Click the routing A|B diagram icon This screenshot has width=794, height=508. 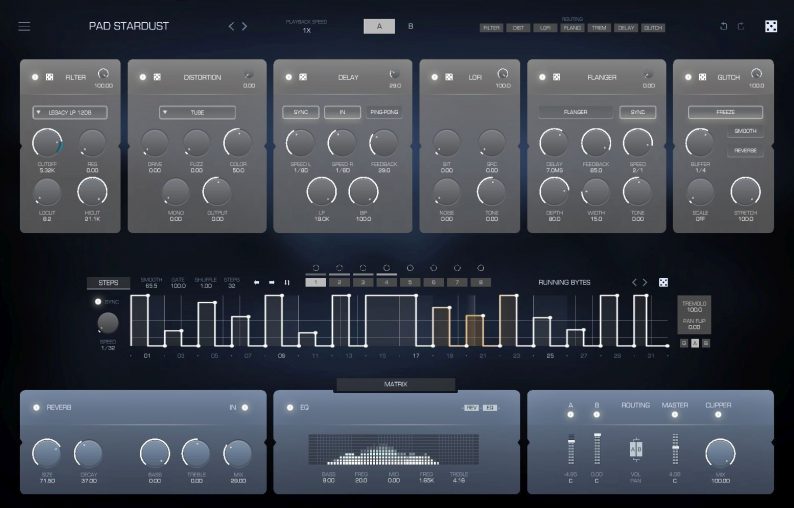[636, 449]
